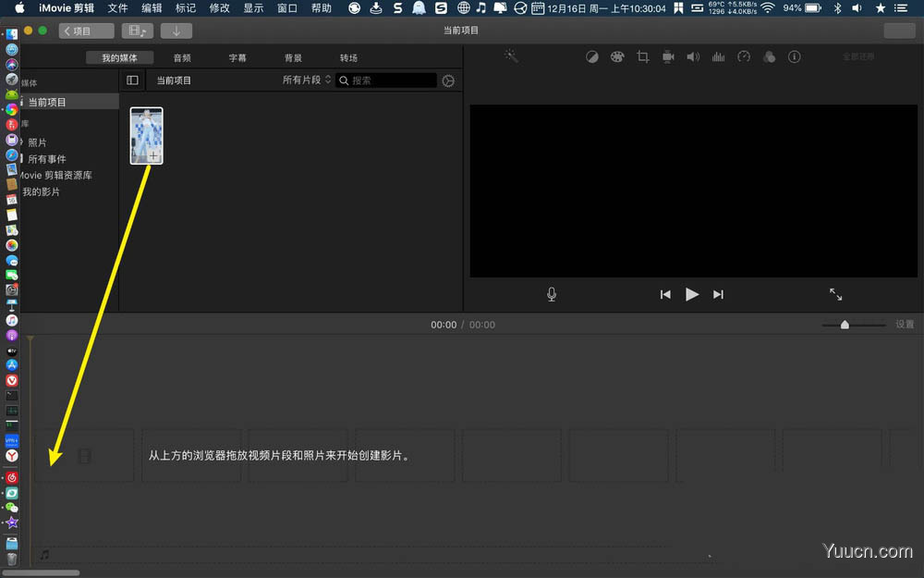Open the browser settings gear icon
The image size is (924, 578).
[448, 80]
